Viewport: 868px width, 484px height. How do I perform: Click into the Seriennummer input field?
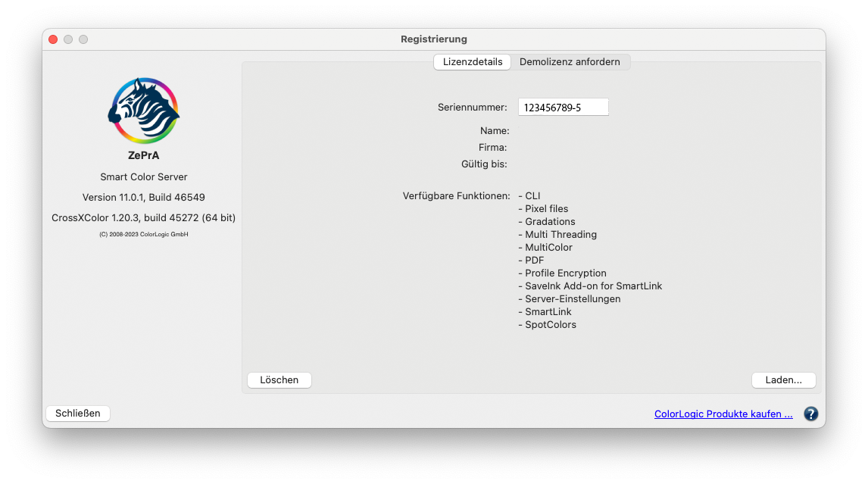[x=563, y=108]
